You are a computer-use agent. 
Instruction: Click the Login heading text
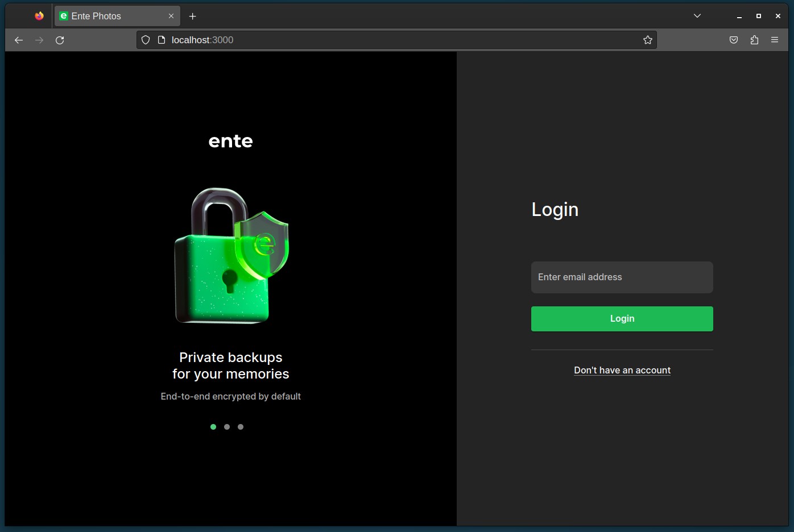click(x=555, y=210)
